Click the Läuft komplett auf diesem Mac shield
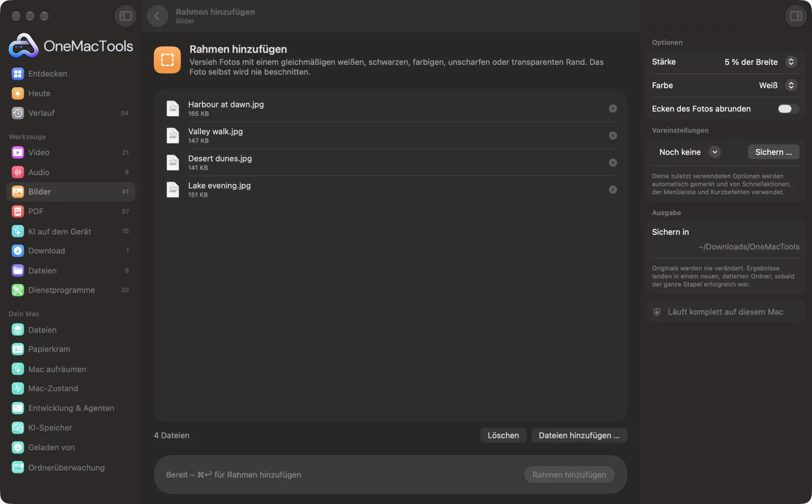The width and height of the screenshot is (812, 504). coord(657,312)
